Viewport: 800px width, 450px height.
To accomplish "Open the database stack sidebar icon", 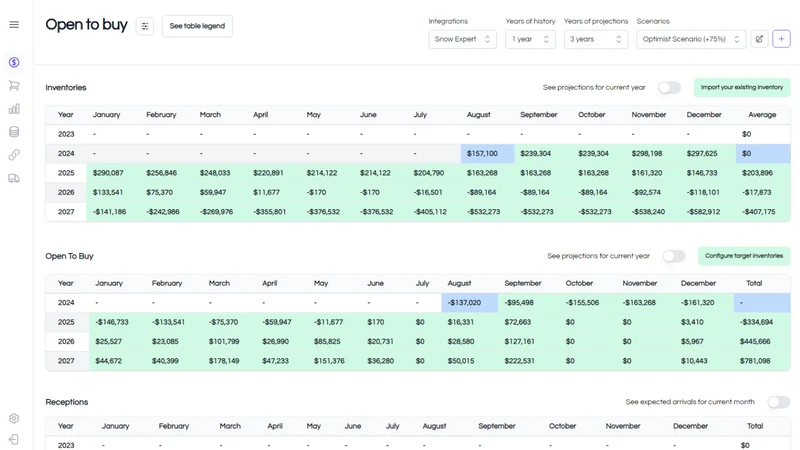I will pyautogui.click(x=14, y=132).
